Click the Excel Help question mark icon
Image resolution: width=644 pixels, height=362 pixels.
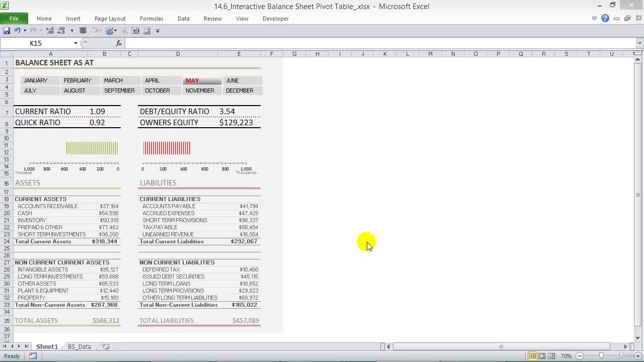pos(605,19)
